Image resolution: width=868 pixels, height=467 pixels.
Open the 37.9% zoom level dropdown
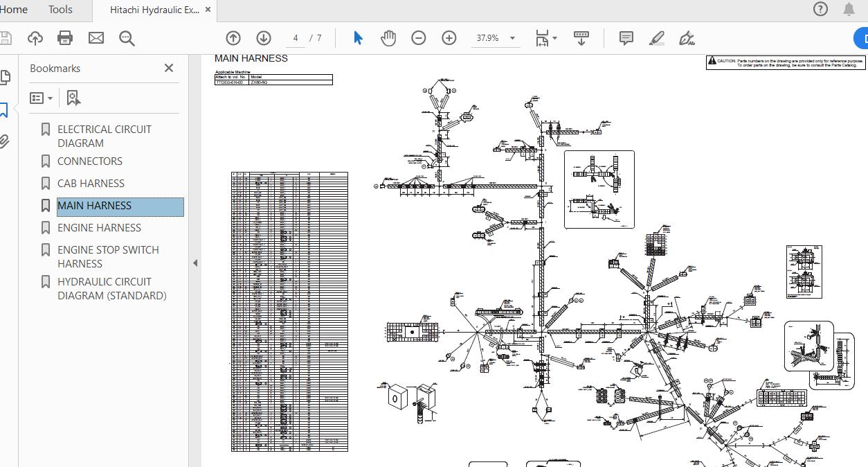click(x=512, y=38)
